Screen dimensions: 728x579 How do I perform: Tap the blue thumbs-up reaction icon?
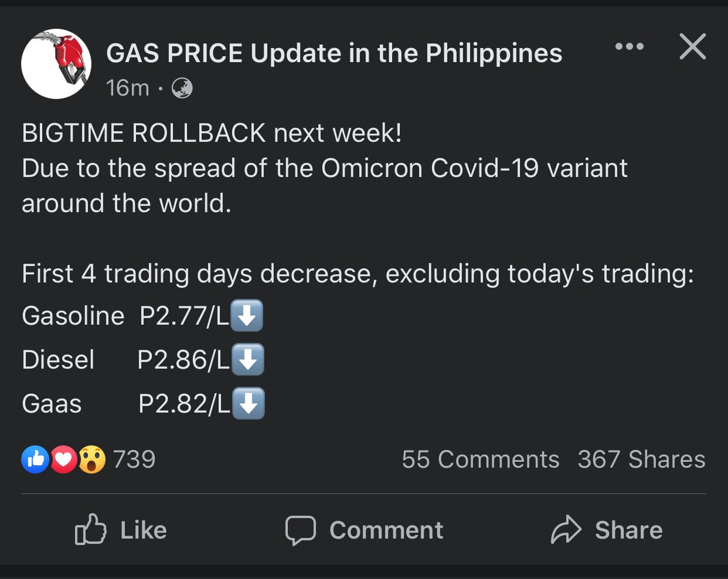coord(35,459)
